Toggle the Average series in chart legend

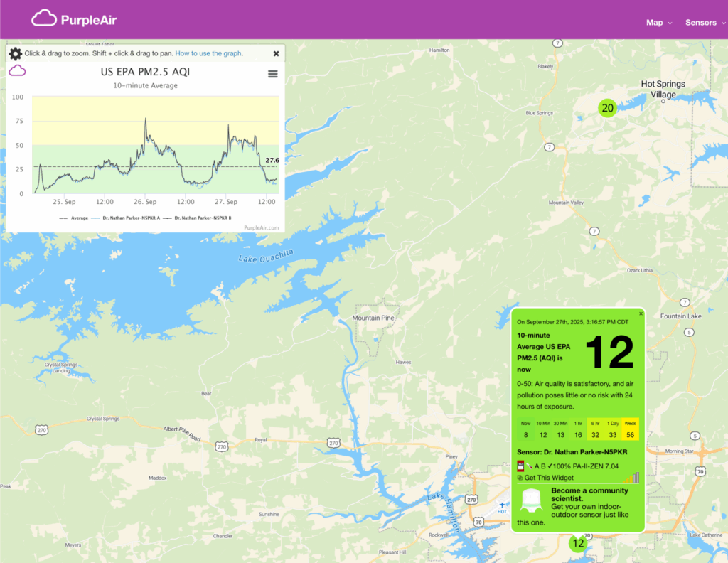(x=73, y=218)
